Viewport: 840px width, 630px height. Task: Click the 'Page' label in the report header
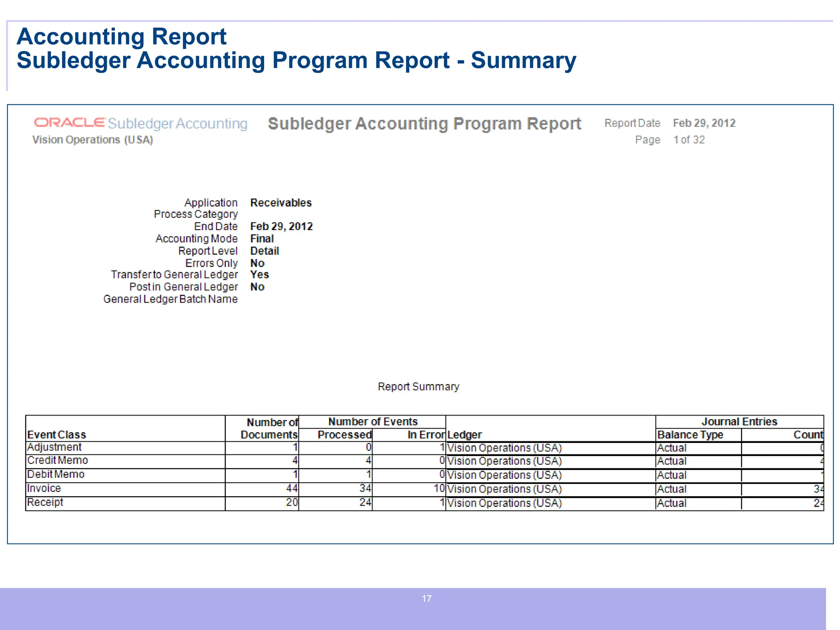[648, 140]
